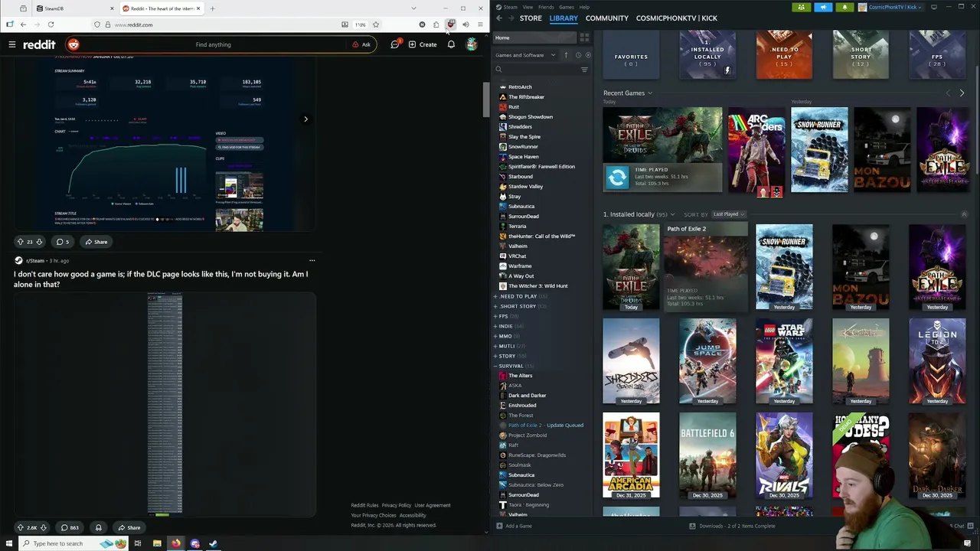The image size is (980, 551).
Task: Open Firefox from Windows taskbar
Action: tap(176, 543)
